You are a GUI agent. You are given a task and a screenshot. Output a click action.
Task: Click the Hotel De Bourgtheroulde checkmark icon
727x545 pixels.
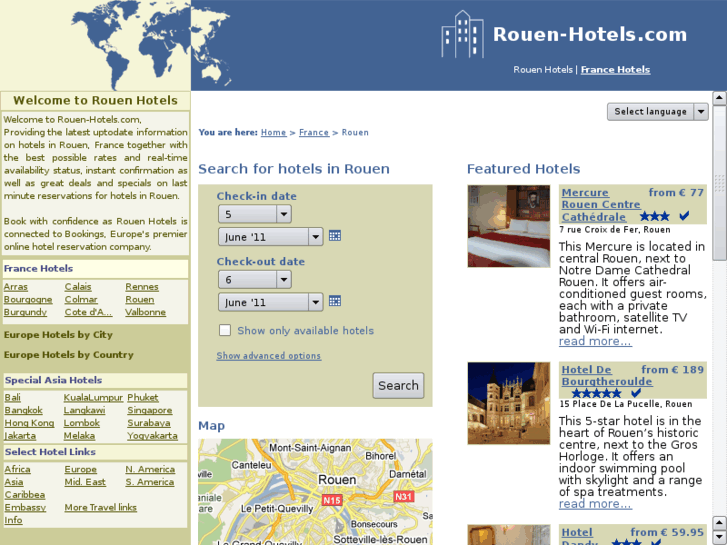636,393
